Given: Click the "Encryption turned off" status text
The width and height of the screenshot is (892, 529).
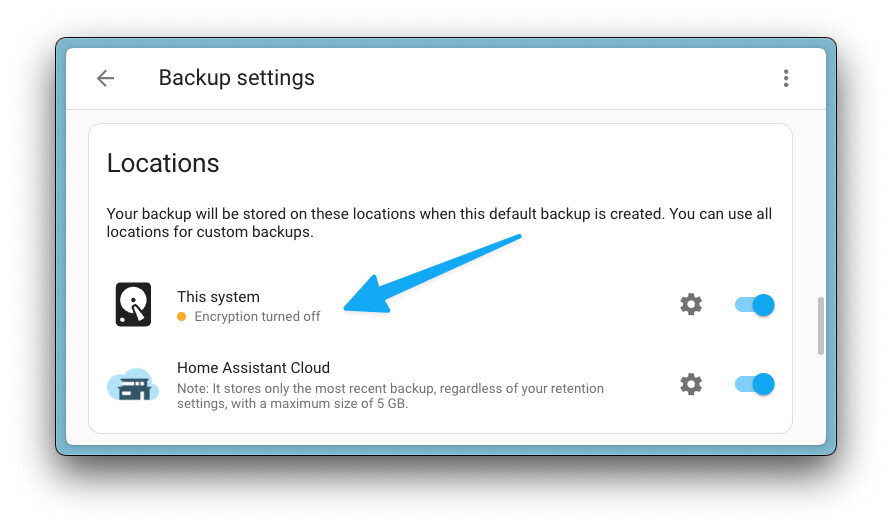Looking at the screenshot, I should [x=257, y=317].
